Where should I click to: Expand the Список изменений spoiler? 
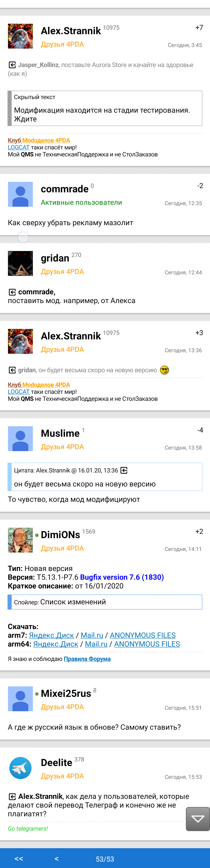coord(105,602)
